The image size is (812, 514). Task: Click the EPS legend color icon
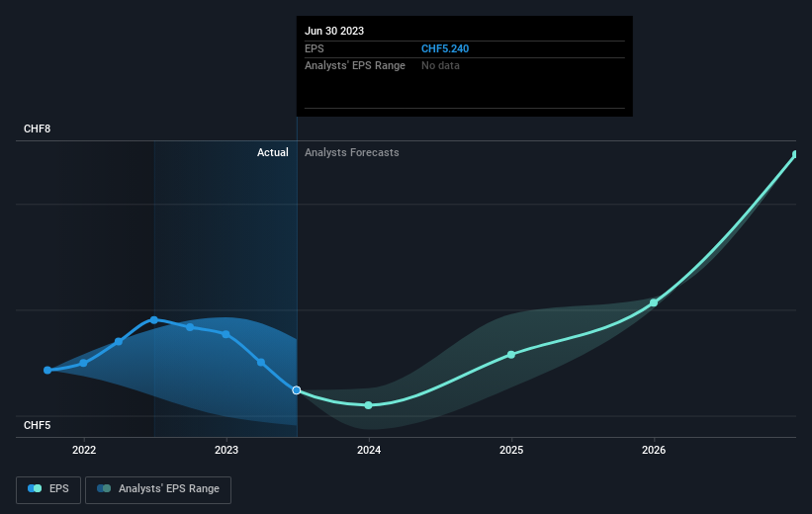tap(35, 488)
